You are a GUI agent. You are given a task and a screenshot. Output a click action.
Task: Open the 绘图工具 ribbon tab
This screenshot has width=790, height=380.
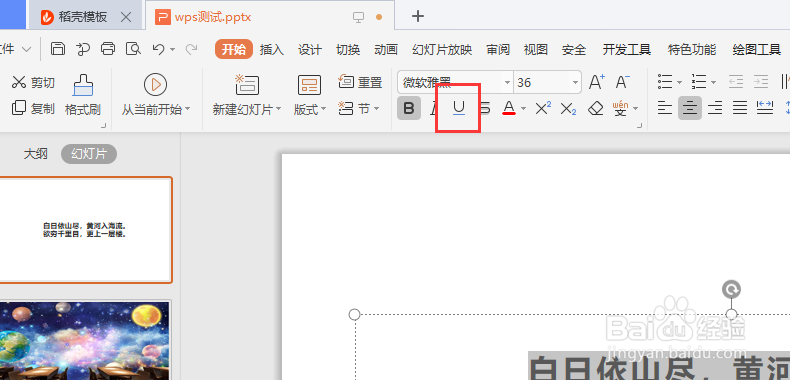tap(757, 49)
